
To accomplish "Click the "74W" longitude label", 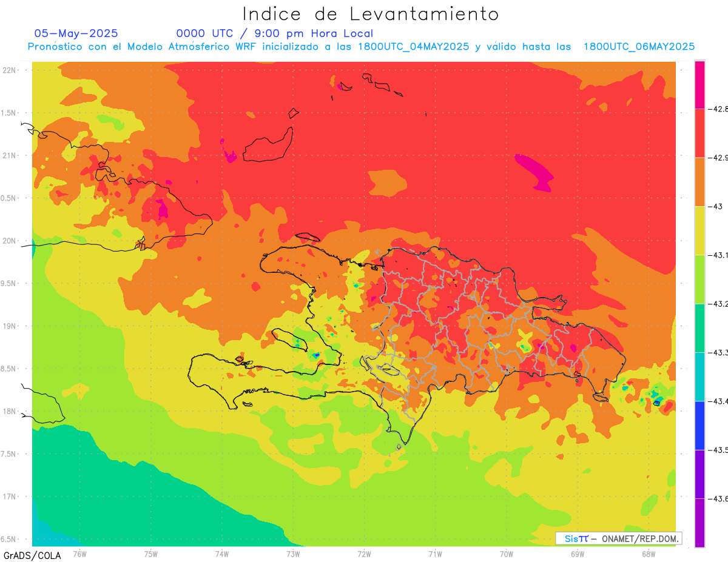I will (x=221, y=554).
